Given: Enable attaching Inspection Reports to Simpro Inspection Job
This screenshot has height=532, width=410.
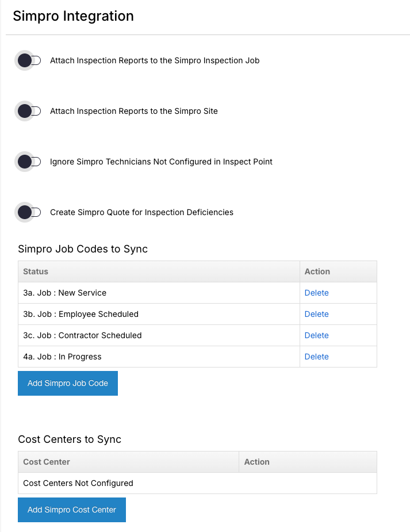Looking at the screenshot, I should (29, 60).
